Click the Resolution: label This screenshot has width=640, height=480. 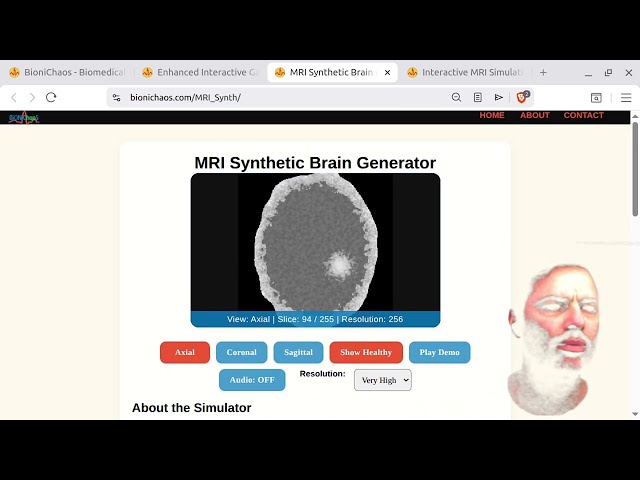(322, 374)
